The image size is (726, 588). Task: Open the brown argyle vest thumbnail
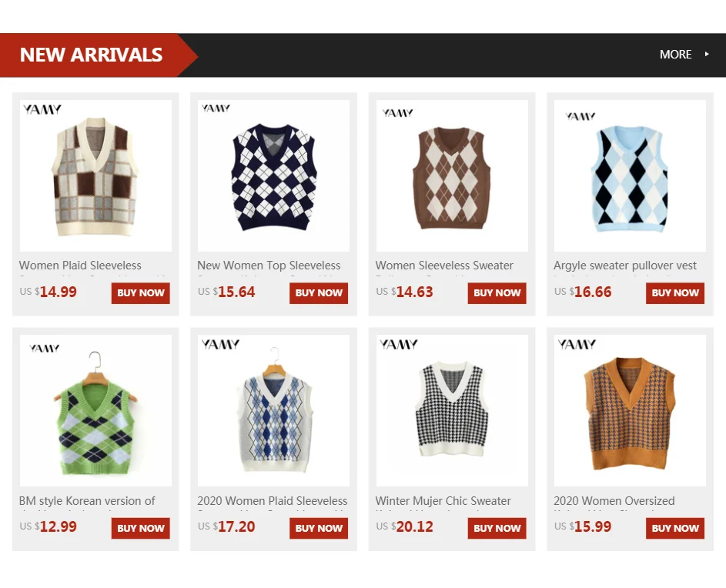click(x=452, y=176)
